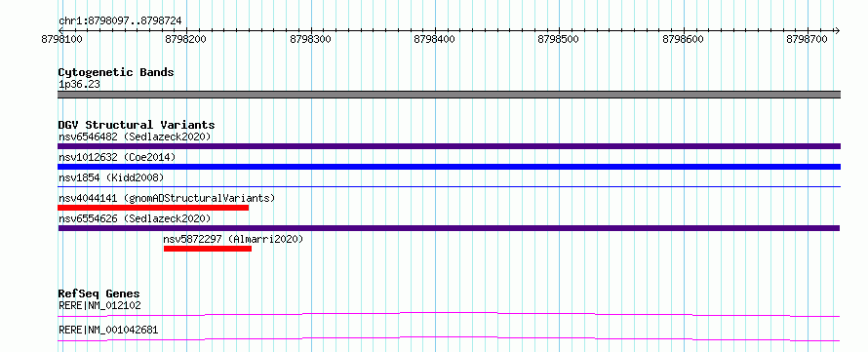Image resolution: width=868 pixels, height=352 pixels.
Task: Click the magenta line of RERE|NM_012102
Action: [449, 314]
